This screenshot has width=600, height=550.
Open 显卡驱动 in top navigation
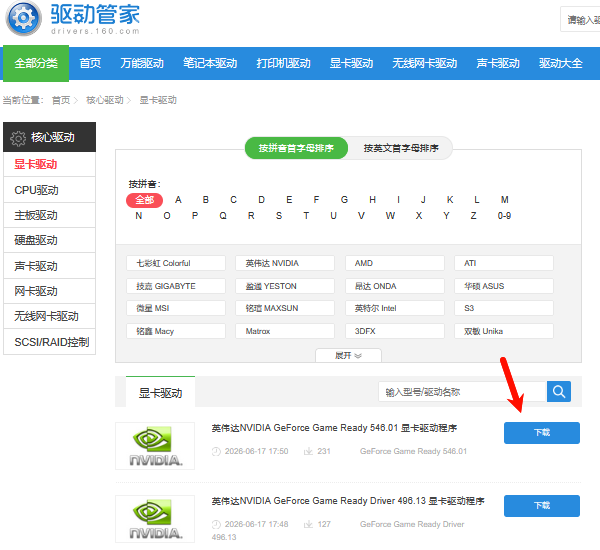tap(351, 63)
